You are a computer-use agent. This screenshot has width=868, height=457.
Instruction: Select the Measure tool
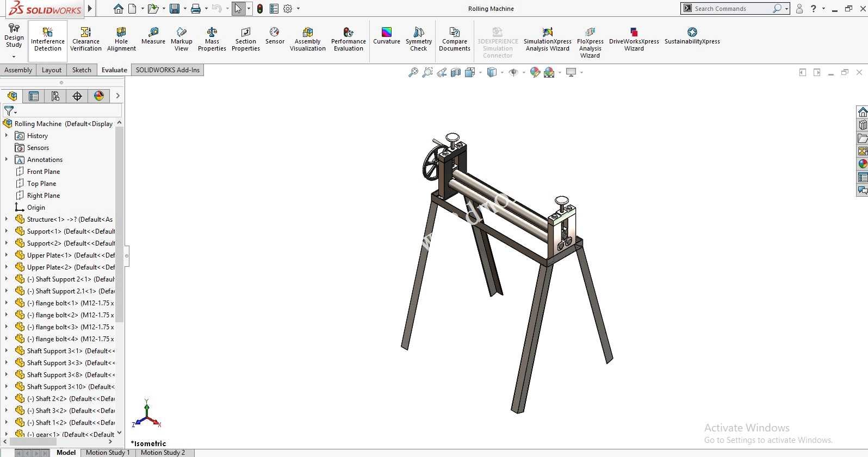(x=153, y=35)
